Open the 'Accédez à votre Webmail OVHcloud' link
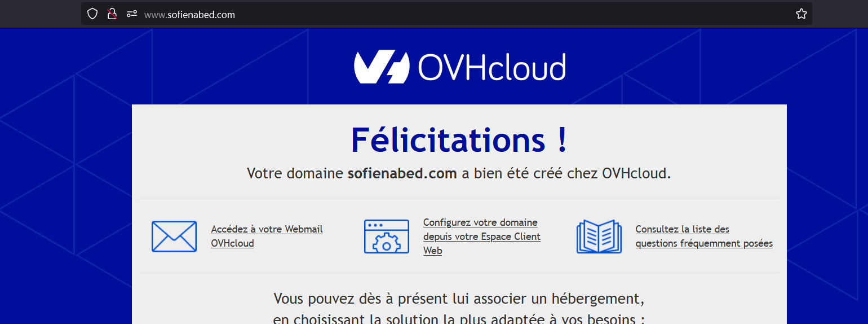Screen dimensions: 868x324 266,236
